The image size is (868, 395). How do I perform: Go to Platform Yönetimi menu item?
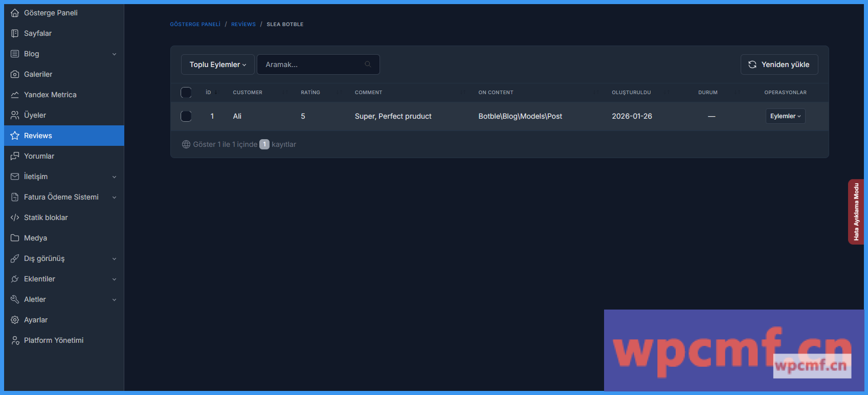point(53,340)
